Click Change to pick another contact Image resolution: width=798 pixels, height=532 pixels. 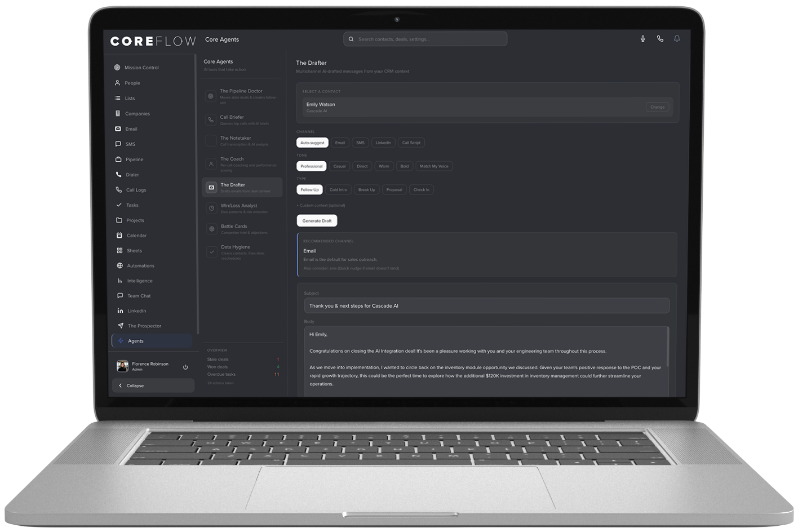658,107
